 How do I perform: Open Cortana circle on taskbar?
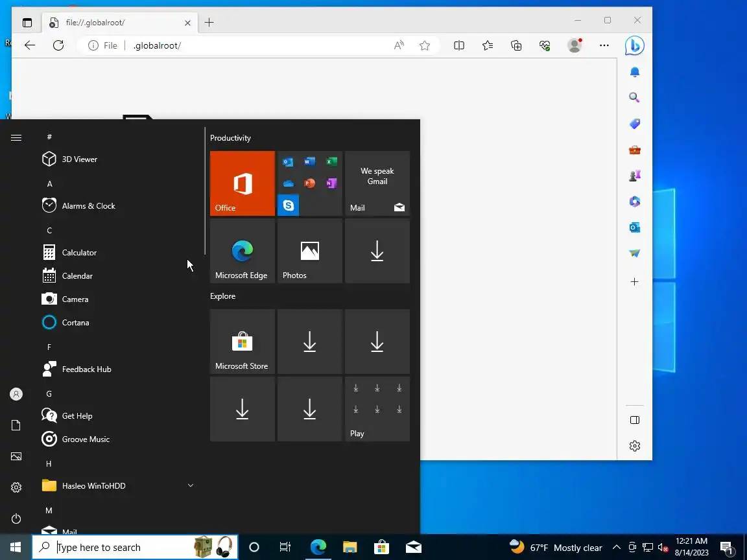click(254, 547)
